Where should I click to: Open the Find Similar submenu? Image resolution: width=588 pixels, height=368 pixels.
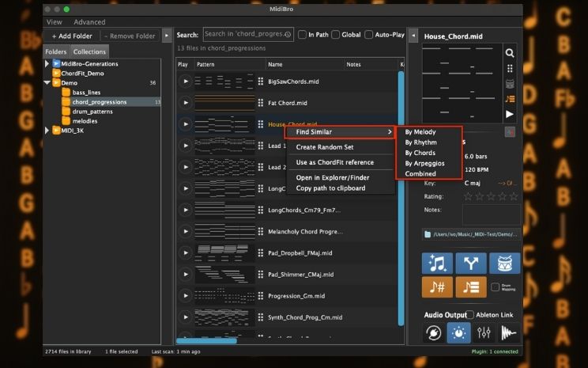(341, 132)
